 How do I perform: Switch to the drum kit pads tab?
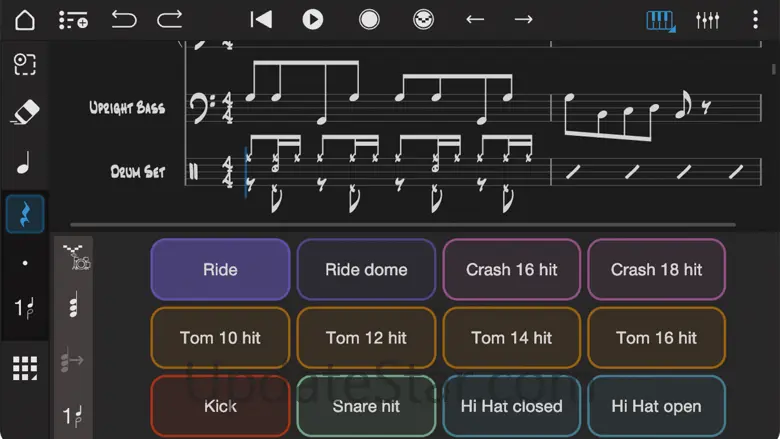(x=76, y=257)
